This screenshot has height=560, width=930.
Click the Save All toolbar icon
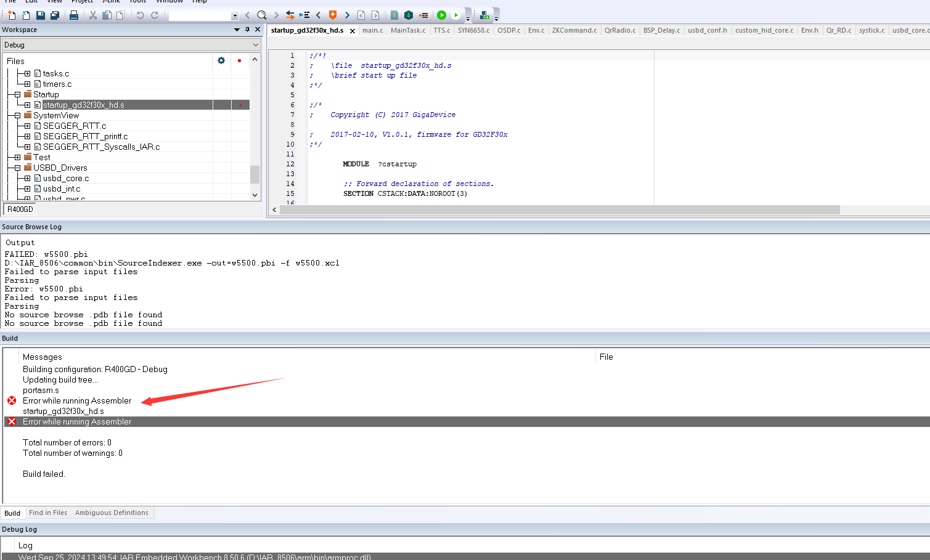pos(54,15)
